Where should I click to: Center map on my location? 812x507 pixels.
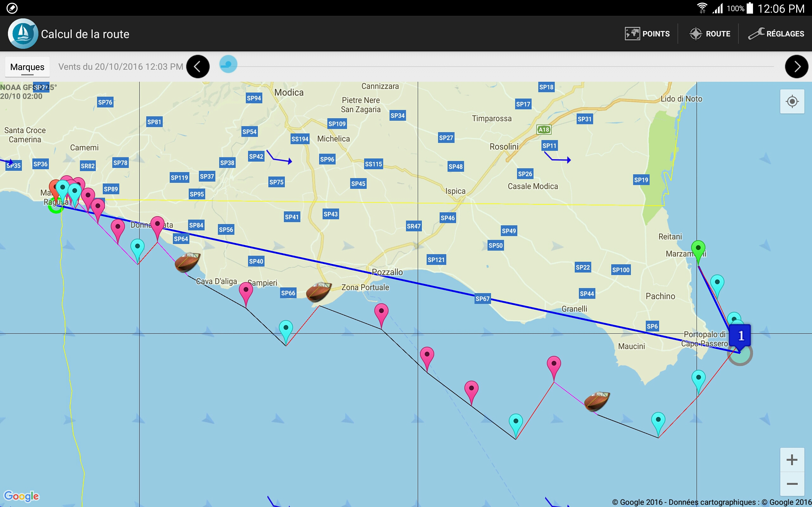(x=792, y=101)
